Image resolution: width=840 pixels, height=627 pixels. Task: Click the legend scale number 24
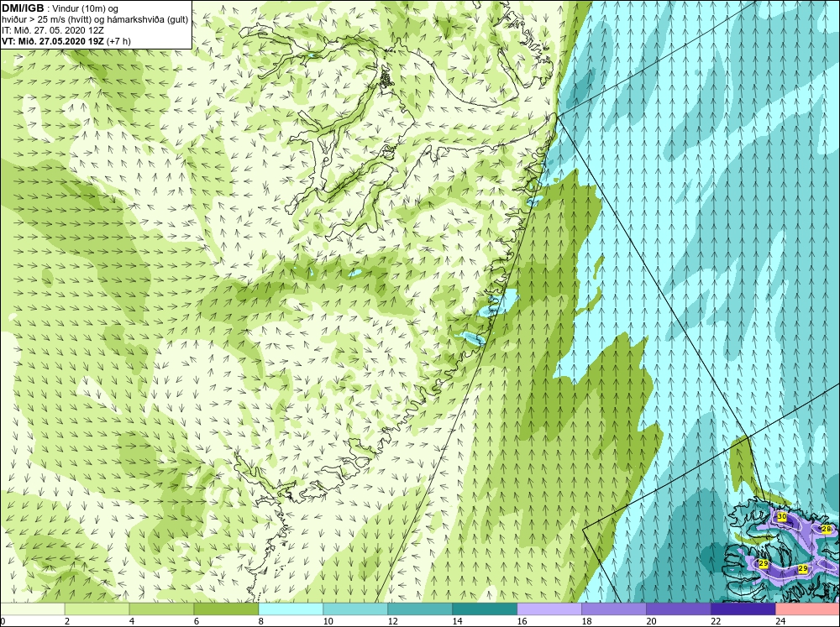click(x=780, y=621)
